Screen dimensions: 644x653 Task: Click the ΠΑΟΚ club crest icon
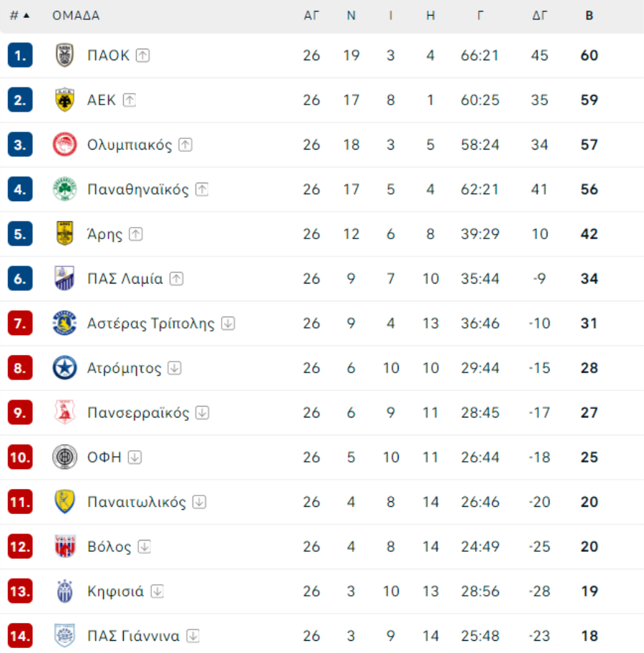[64, 55]
